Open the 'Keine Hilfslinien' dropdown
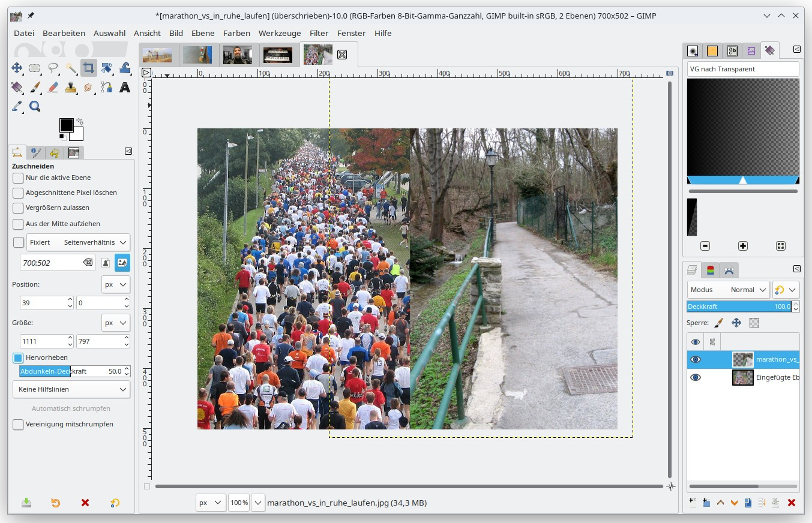The width and height of the screenshot is (812, 523). coord(71,389)
